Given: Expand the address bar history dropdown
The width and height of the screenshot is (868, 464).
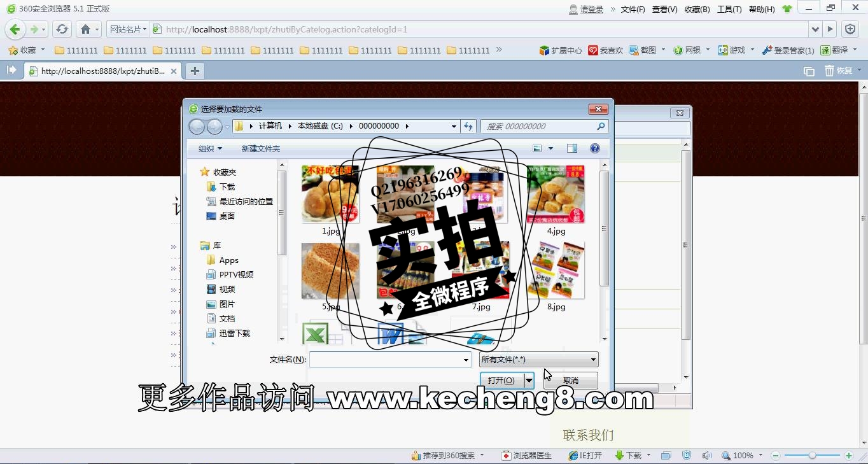Looking at the screenshot, I should [815, 29].
